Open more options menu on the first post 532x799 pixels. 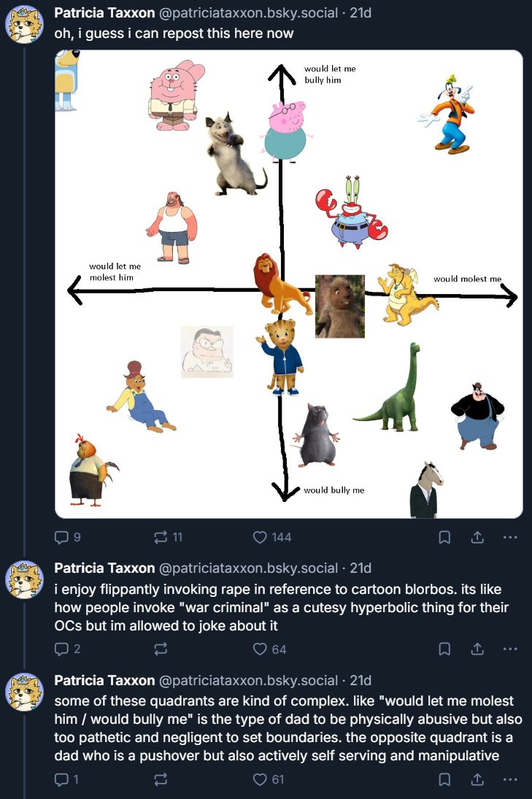point(511,537)
